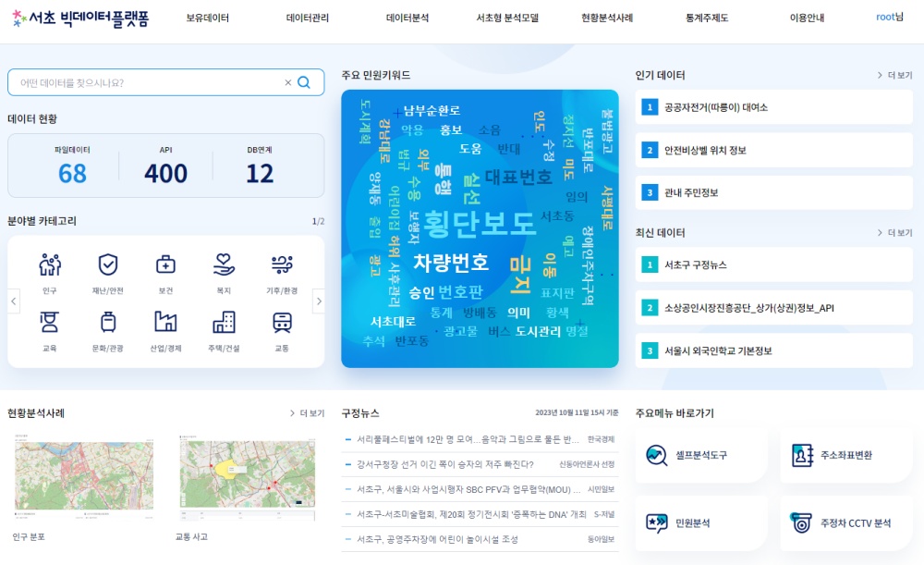Click the root user account link
Screen dimensions: 924x565
pos(890,17)
